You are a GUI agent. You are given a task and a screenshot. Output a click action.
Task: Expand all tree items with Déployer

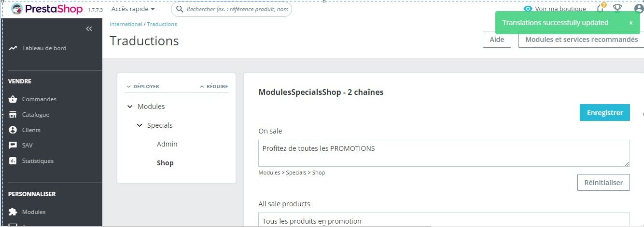(x=143, y=87)
